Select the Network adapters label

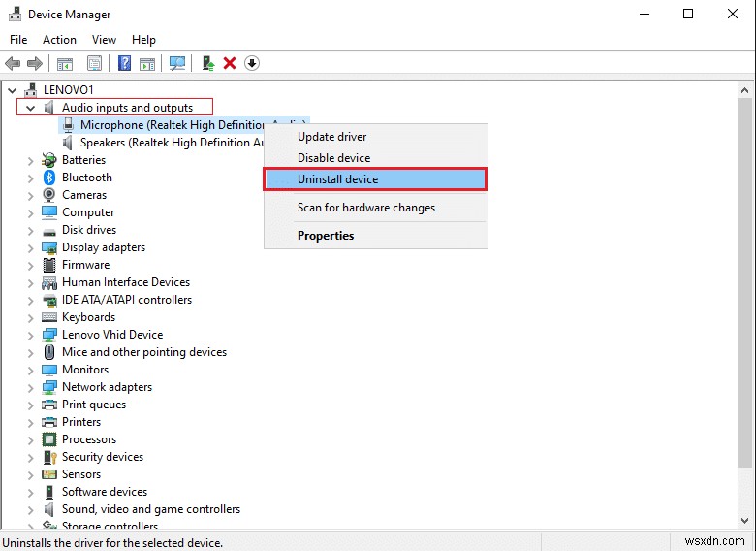pyautogui.click(x=107, y=387)
